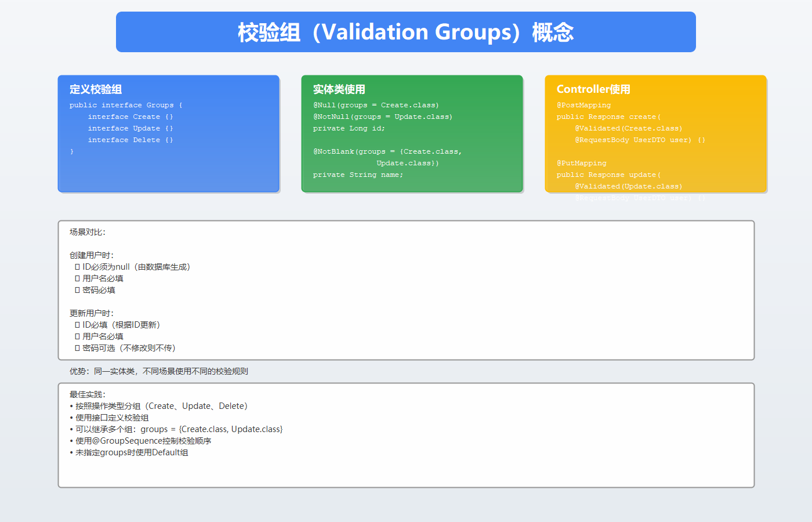Click '@RequestBody UserDTO user) {}' under create
The width and height of the screenshot is (812, 522).
pos(640,140)
